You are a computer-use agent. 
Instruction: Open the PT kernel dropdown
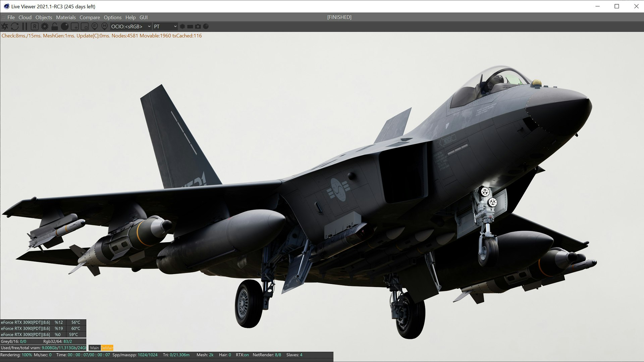pos(165,26)
